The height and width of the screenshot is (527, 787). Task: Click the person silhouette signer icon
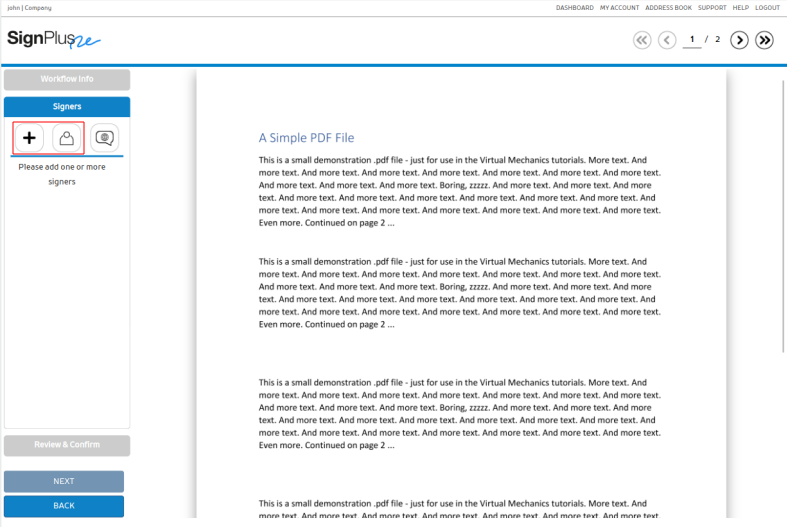[66, 138]
